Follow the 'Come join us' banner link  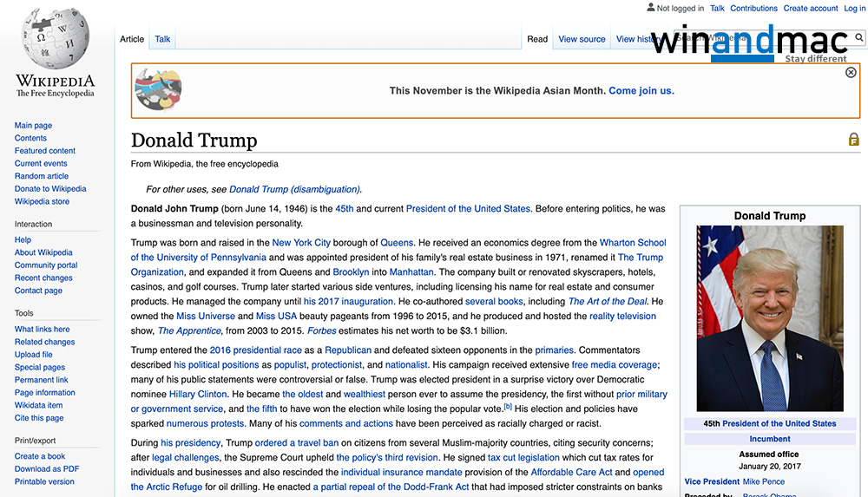[x=641, y=91]
